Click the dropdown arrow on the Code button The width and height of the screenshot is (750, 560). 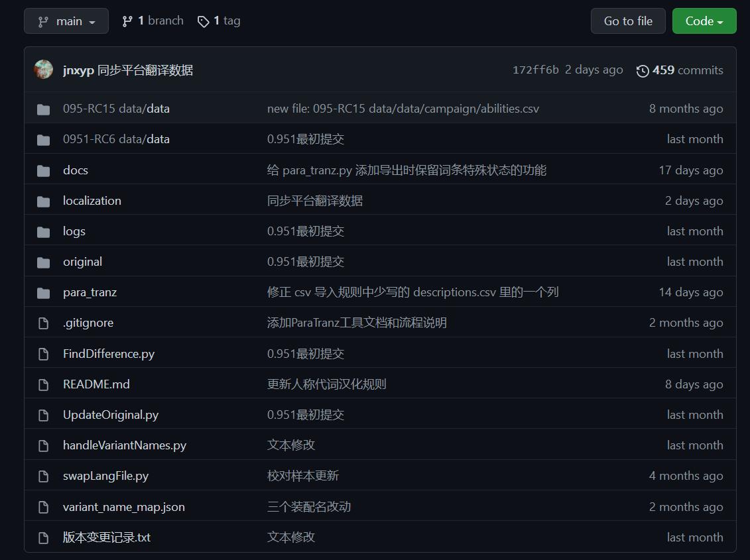tap(719, 21)
